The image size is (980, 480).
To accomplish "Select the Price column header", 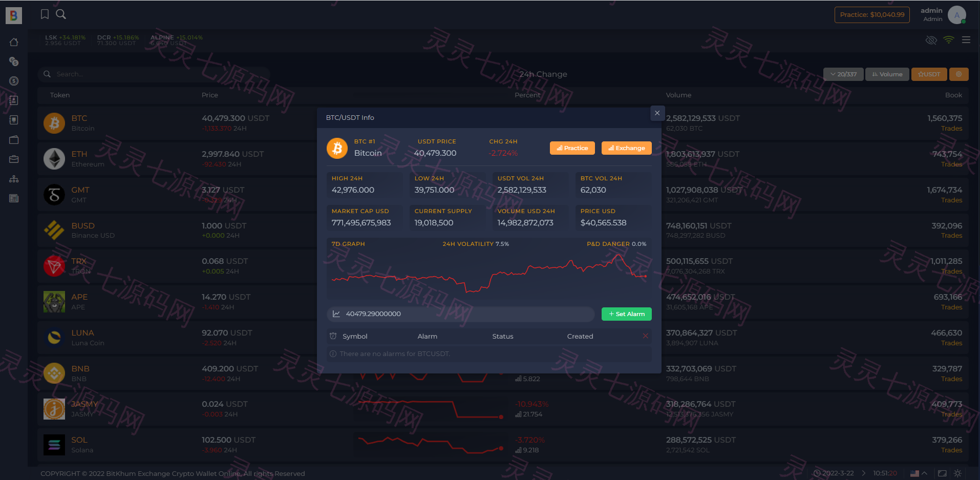I will (x=210, y=95).
